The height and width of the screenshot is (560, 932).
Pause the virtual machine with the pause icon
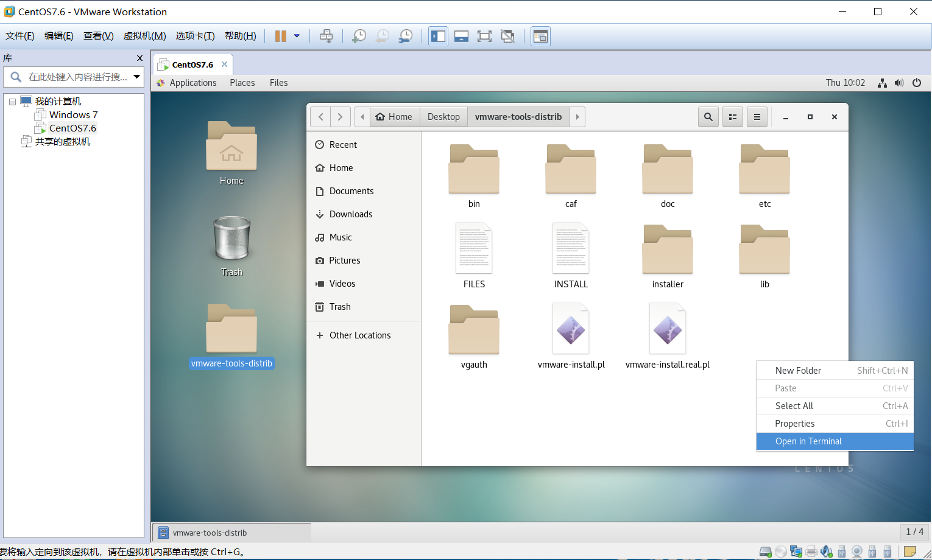(x=281, y=36)
